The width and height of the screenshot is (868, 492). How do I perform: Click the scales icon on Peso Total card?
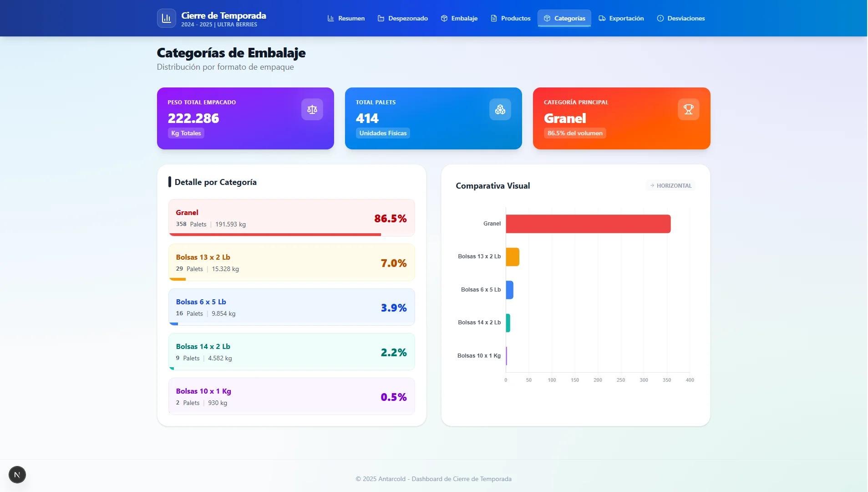point(312,109)
